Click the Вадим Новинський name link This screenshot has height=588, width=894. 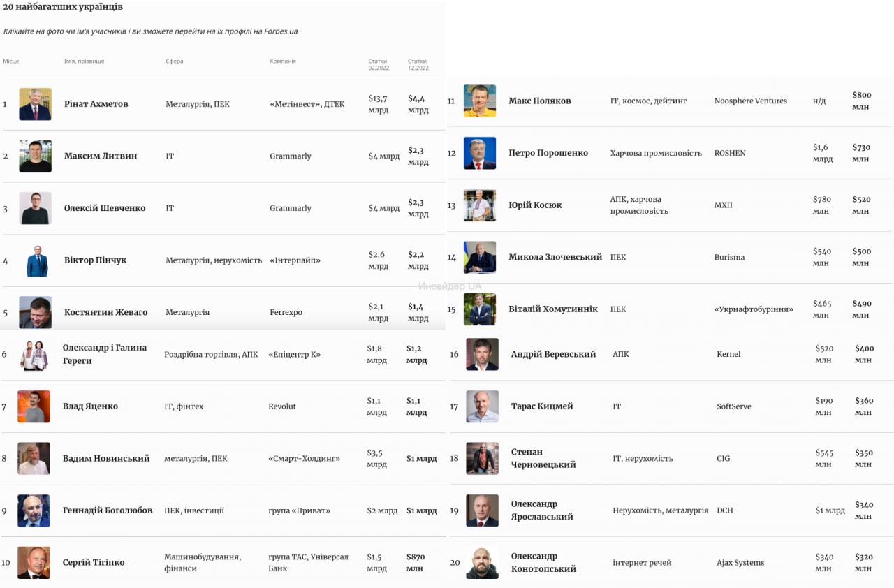coord(106,459)
